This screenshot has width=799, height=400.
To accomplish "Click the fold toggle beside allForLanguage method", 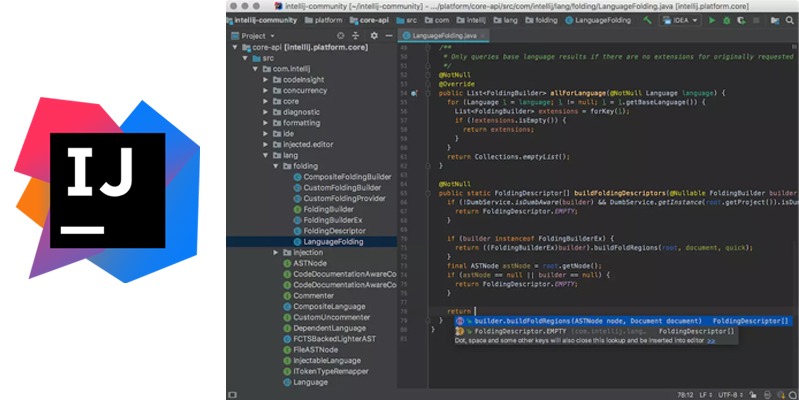I will tap(428, 93).
